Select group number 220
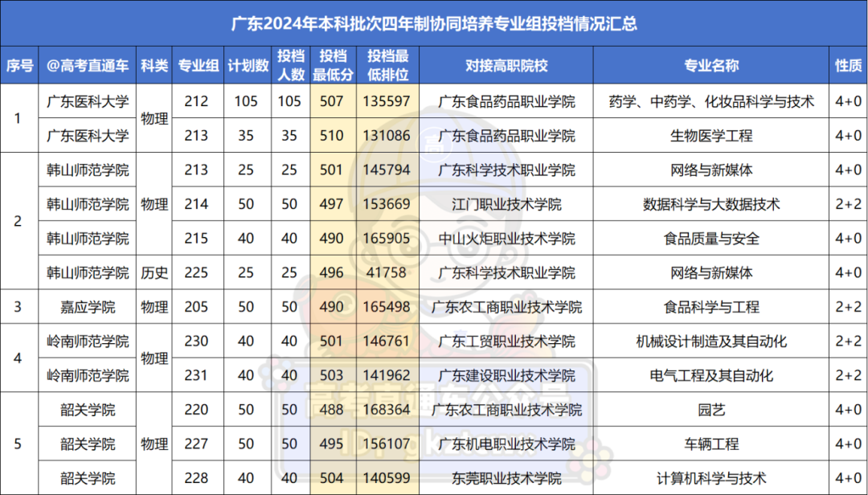Image resolution: width=868 pixels, height=495 pixels. pos(196,410)
